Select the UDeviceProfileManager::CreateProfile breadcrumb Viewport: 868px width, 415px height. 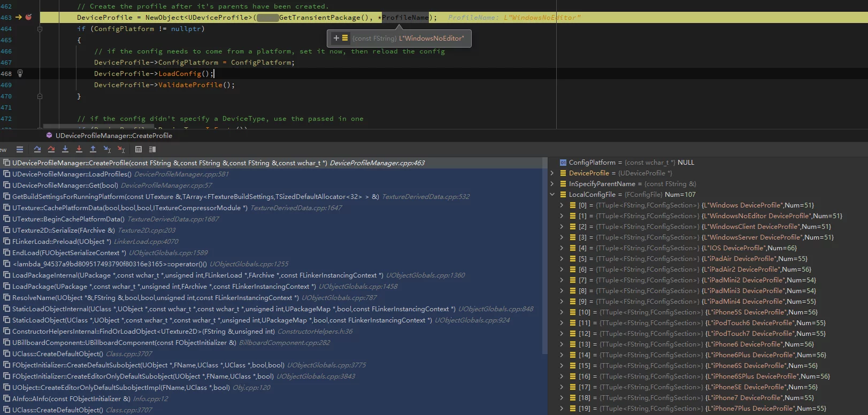[113, 136]
